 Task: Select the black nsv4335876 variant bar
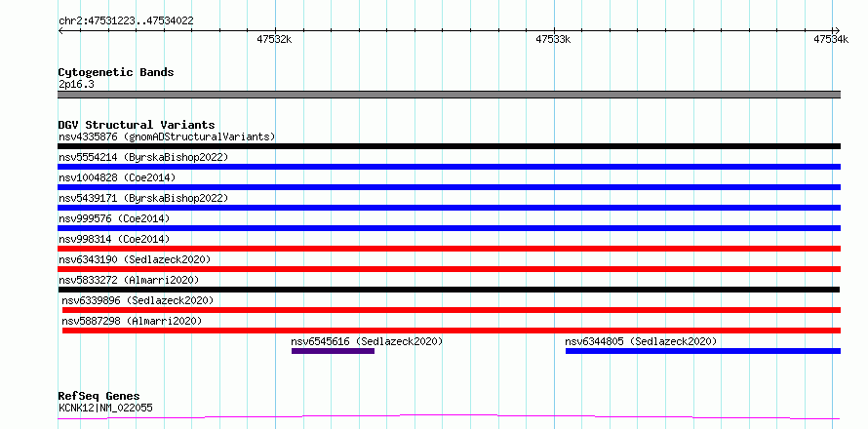[449, 146]
